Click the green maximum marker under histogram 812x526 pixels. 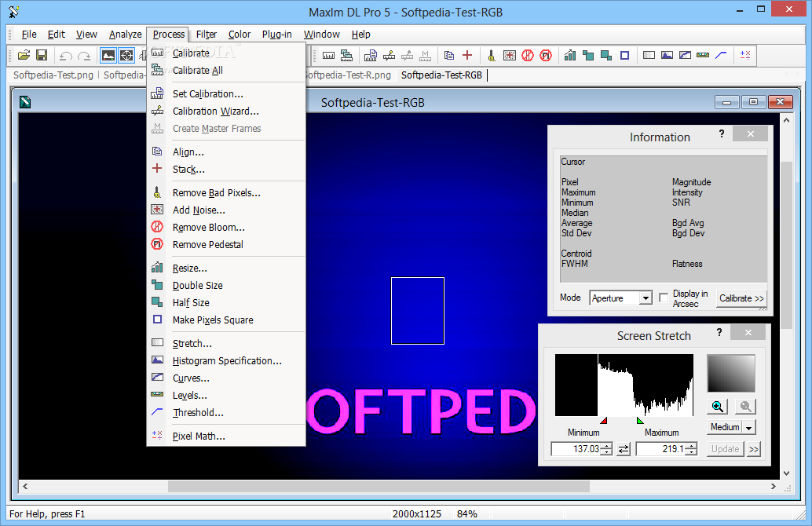click(x=640, y=420)
